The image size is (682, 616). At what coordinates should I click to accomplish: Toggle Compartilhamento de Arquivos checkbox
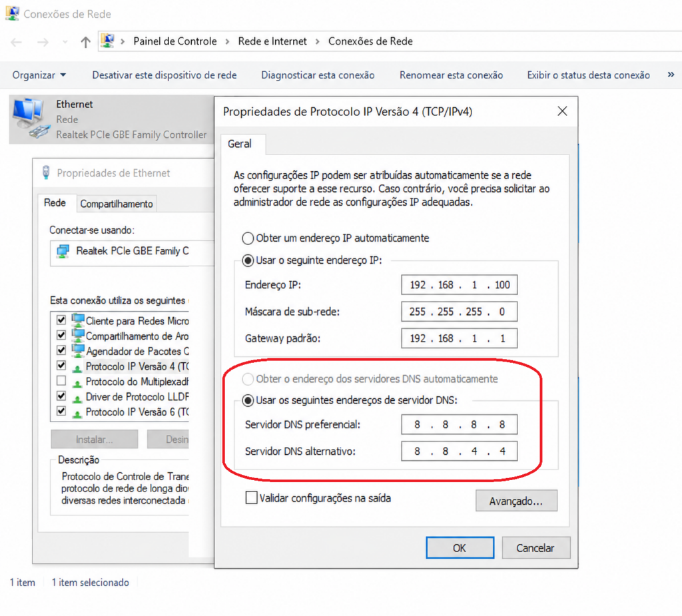click(x=61, y=336)
